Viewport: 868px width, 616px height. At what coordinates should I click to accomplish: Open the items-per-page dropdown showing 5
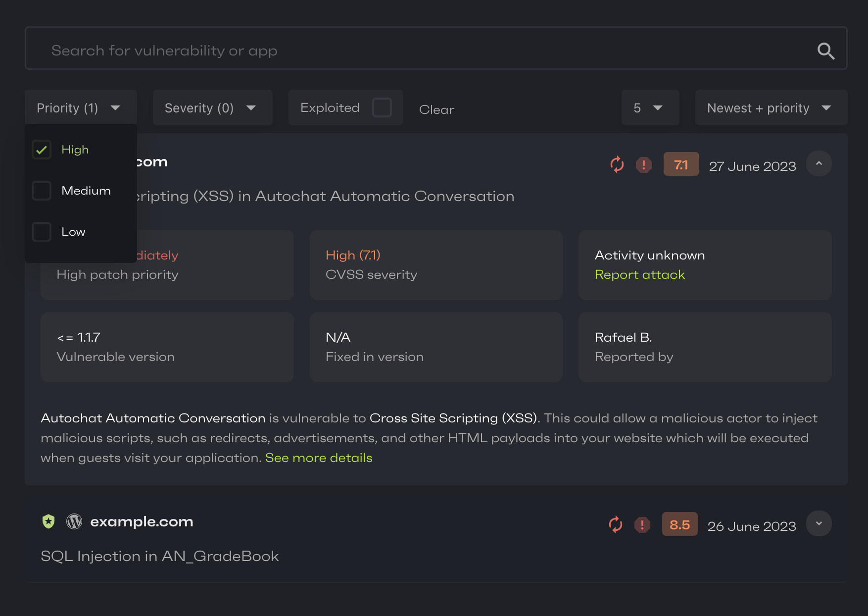pyautogui.click(x=650, y=107)
